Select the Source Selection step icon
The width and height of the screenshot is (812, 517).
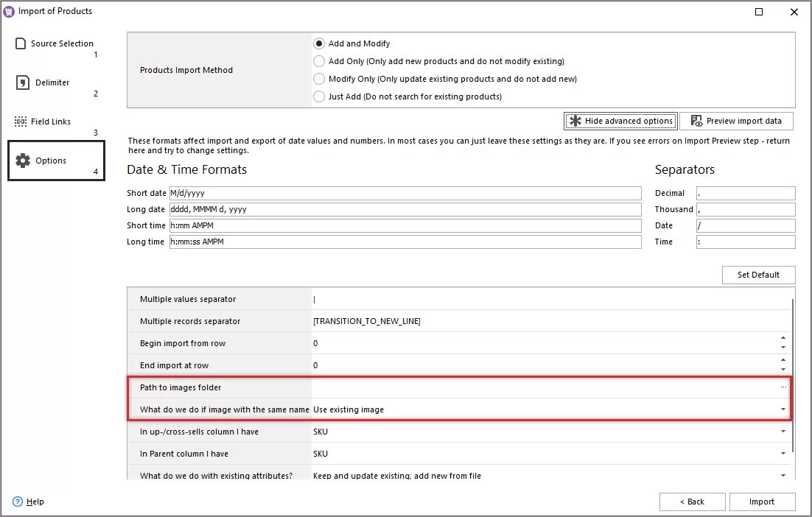click(x=20, y=43)
